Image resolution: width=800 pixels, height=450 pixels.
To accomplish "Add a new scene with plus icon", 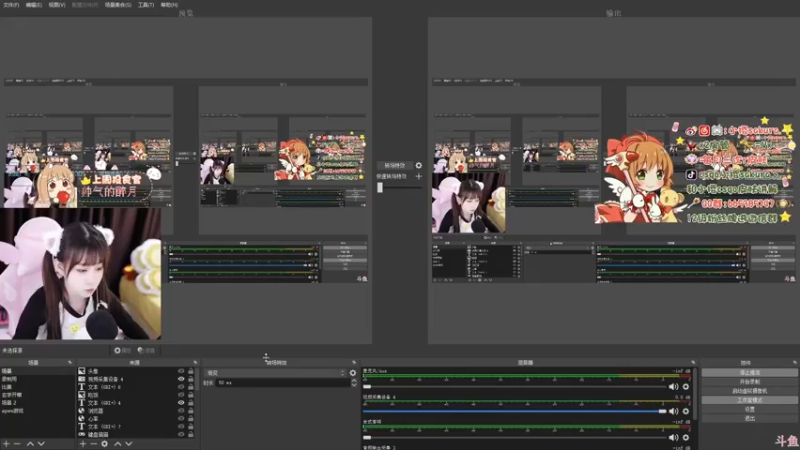I will [x=7, y=444].
